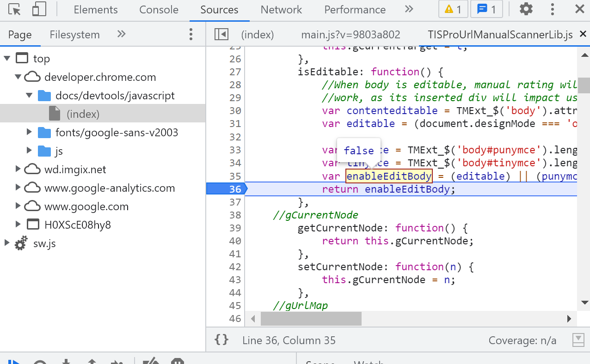This screenshot has height=364, width=590.
Task: Collapse the developer.chrome.com node
Action: 18,77
